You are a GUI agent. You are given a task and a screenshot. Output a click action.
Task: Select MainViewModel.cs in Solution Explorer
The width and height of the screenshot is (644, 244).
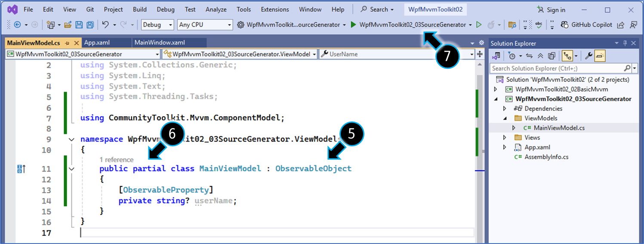559,128
